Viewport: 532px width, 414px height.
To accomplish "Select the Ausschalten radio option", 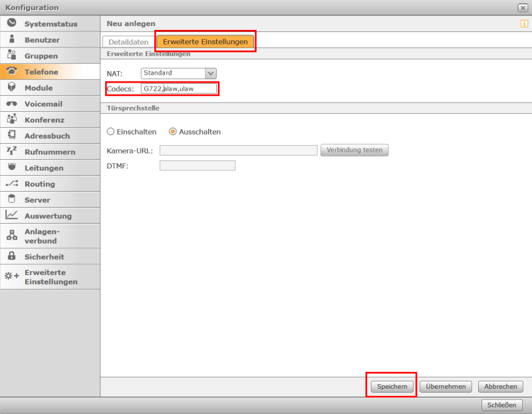I will click(x=173, y=132).
